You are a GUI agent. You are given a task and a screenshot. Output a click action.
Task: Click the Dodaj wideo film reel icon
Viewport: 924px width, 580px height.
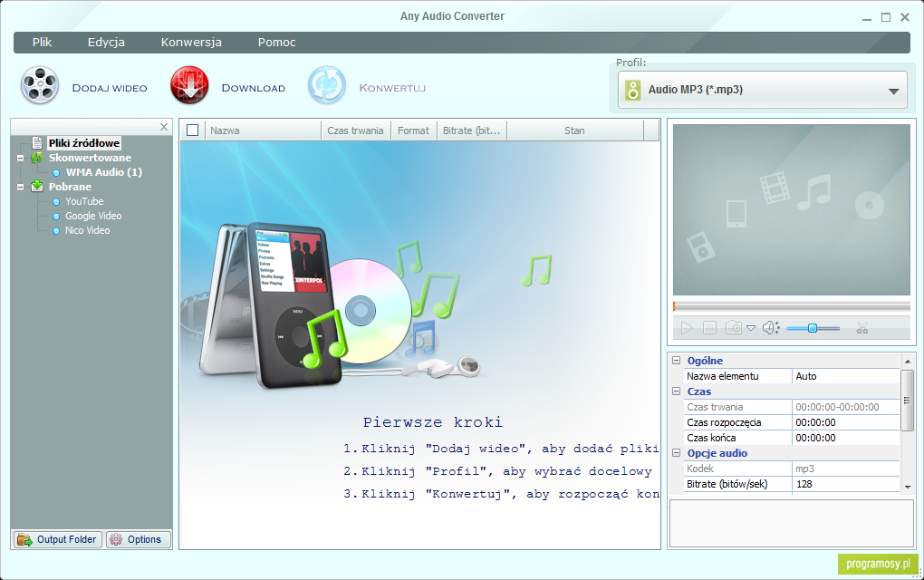pos(40,85)
